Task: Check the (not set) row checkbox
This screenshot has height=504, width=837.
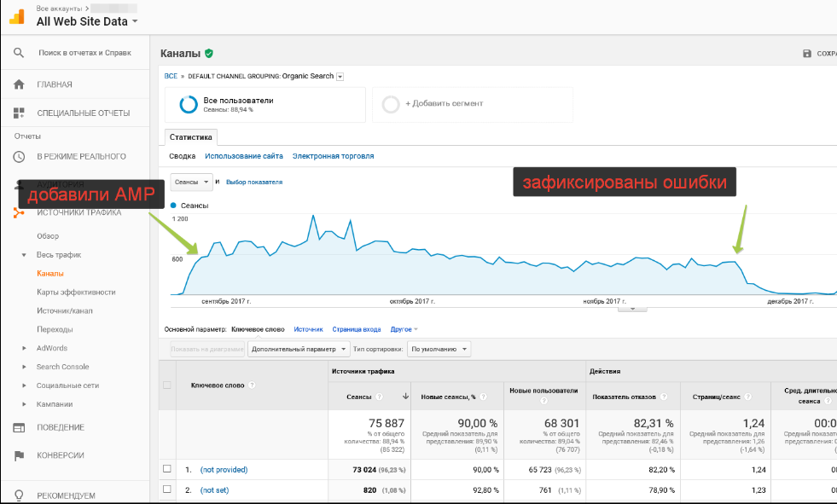Action: (x=167, y=489)
